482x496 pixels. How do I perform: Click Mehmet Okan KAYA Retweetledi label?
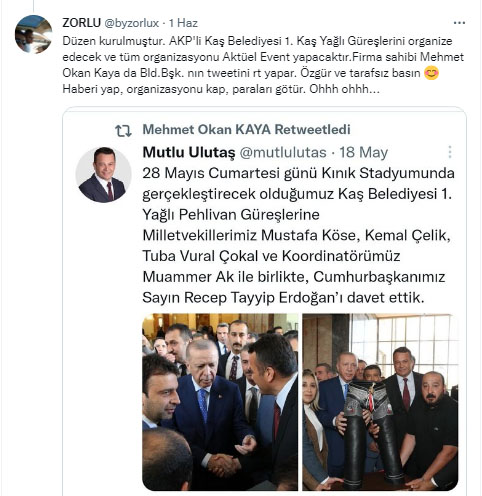[x=246, y=129]
